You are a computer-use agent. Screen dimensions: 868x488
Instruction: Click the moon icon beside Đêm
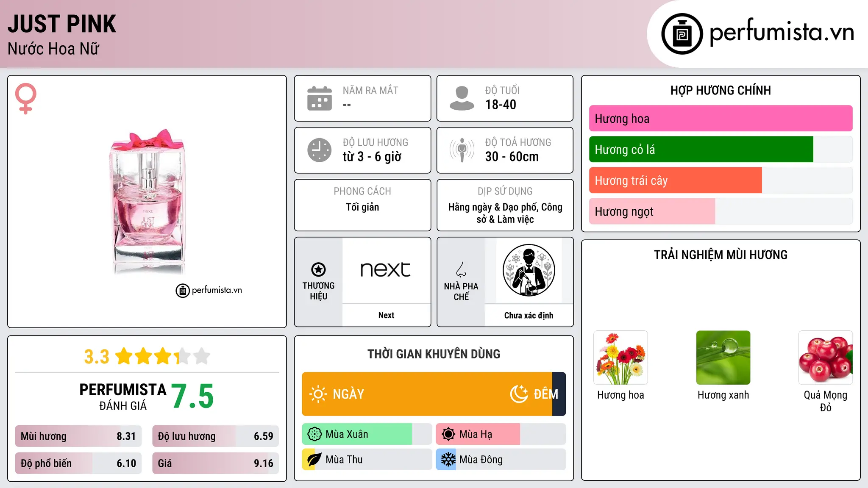[x=519, y=394]
